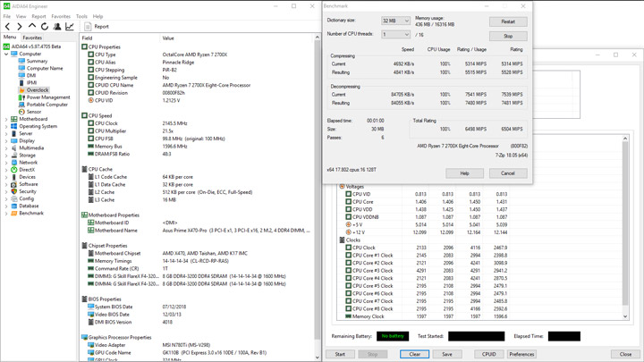Toggle the CPU Core #1 Clock checkbox
Image resolution: width=644 pixels, height=362 pixels.
(348, 256)
